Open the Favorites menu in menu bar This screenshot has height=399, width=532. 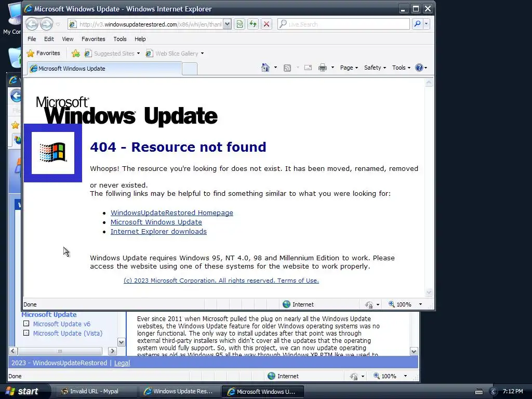94,39
